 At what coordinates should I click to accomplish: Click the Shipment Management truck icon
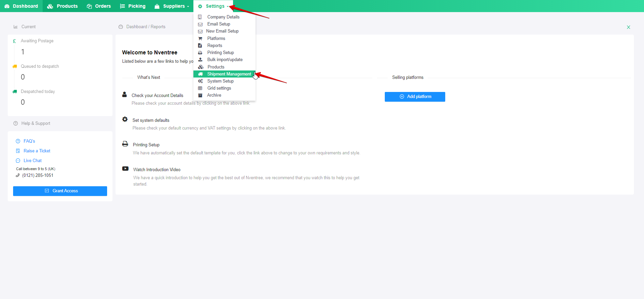click(200, 74)
